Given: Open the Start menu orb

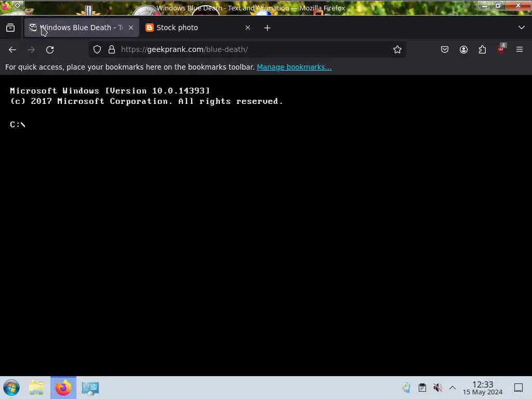Looking at the screenshot, I should pos(11,388).
